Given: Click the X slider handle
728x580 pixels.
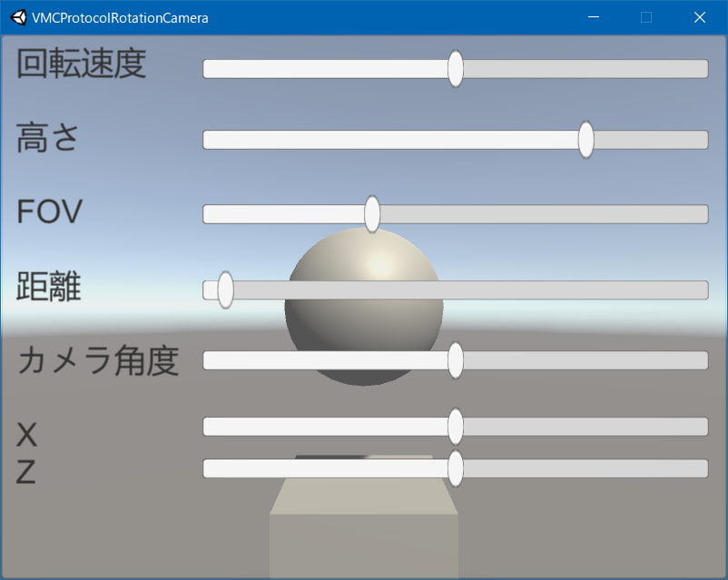Looking at the screenshot, I should coord(454,427).
